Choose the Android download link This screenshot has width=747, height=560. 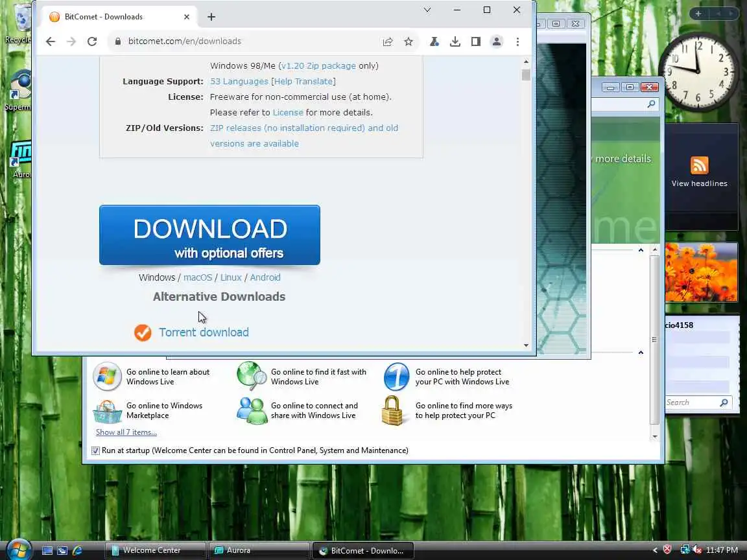point(265,277)
